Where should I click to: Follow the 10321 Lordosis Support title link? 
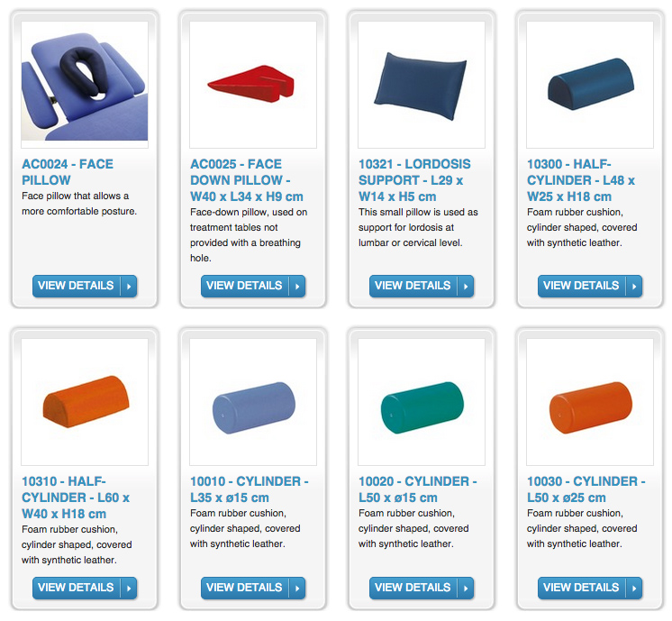pos(414,180)
